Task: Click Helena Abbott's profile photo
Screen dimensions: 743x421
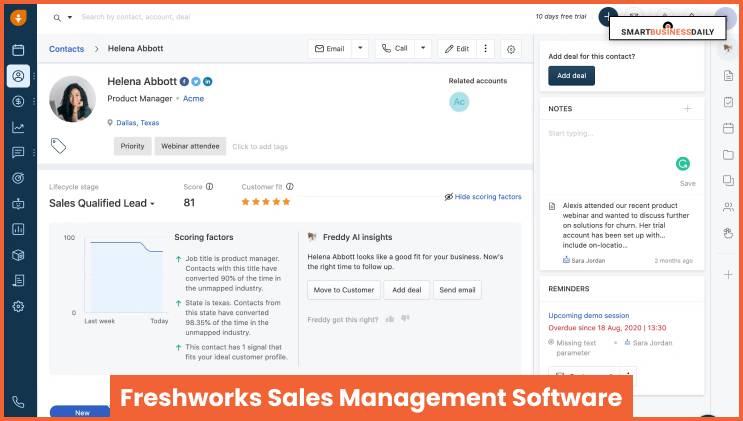Action: pos(72,99)
